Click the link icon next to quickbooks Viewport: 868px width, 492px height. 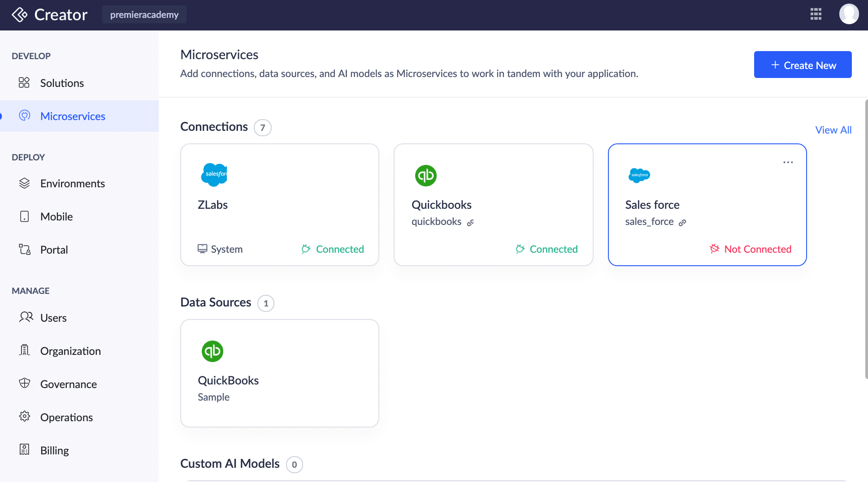click(x=470, y=223)
